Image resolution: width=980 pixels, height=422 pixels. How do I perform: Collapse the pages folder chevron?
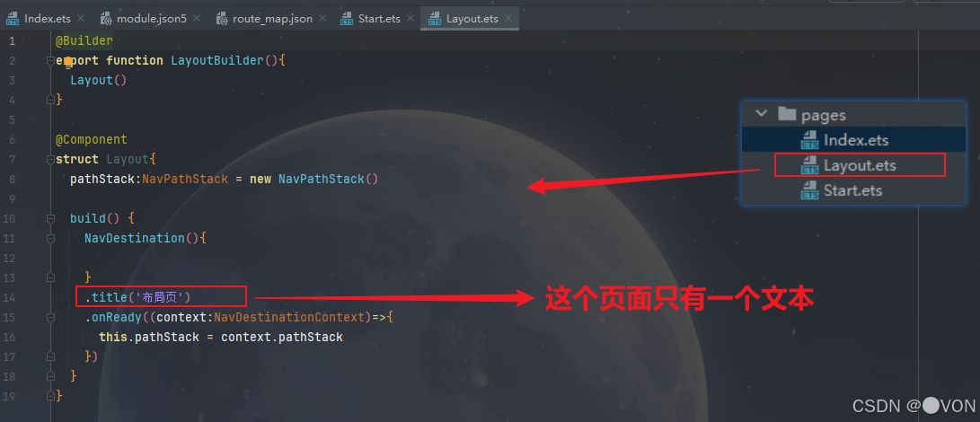click(x=761, y=114)
